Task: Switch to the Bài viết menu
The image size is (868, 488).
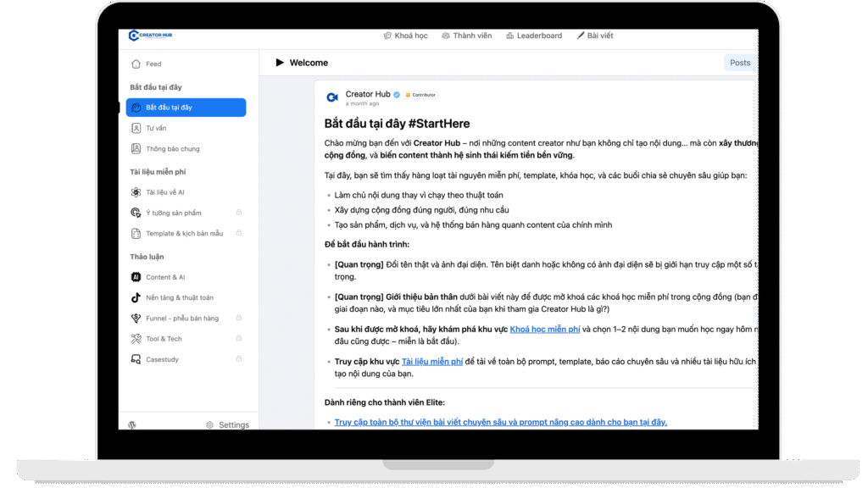Action: tap(595, 36)
